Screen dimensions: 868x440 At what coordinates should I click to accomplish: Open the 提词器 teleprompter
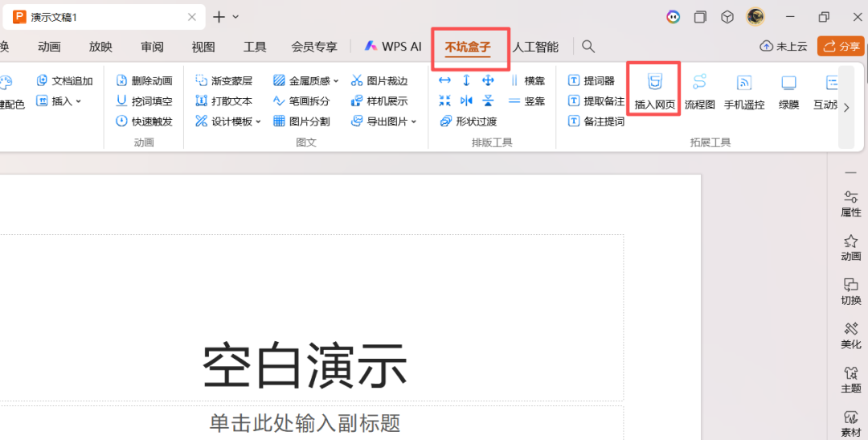(x=592, y=81)
